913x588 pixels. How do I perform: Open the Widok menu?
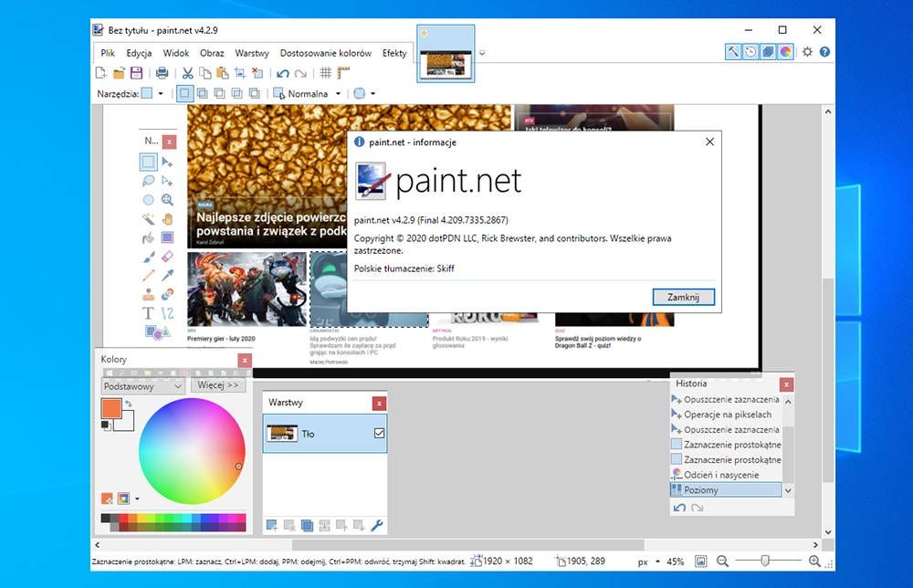pyautogui.click(x=176, y=53)
